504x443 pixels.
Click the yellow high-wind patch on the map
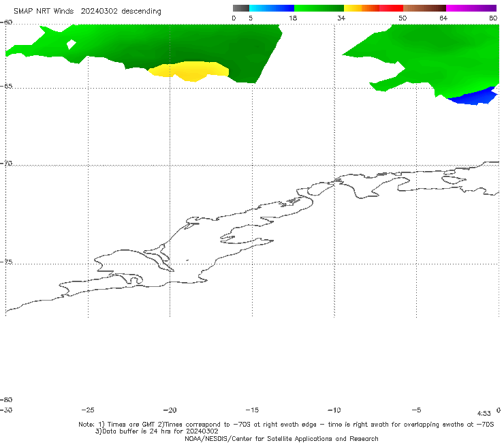click(x=189, y=71)
